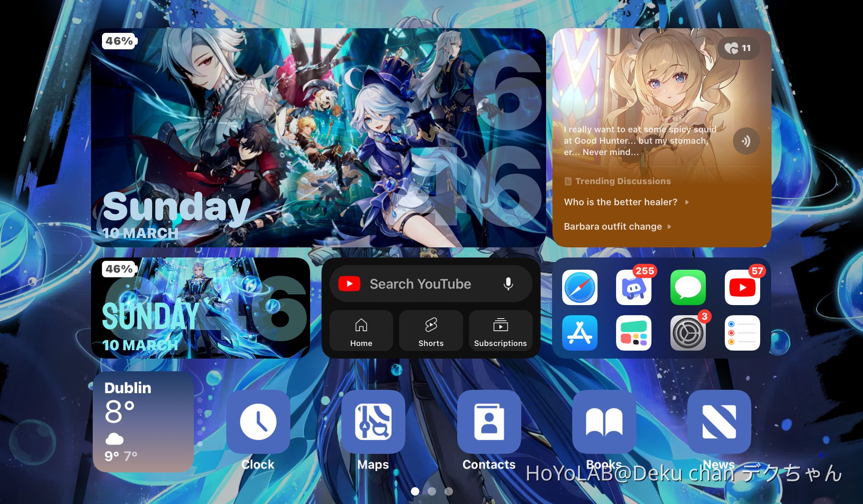The height and width of the screenshot is (504, 863).
Task: Launch the YouTube app with 57 notifications
Action: pyautogui.click(x=742, y=288)
